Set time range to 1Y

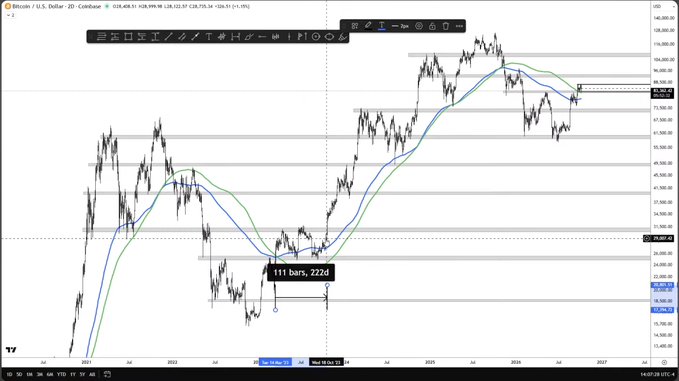pos(73,374)
